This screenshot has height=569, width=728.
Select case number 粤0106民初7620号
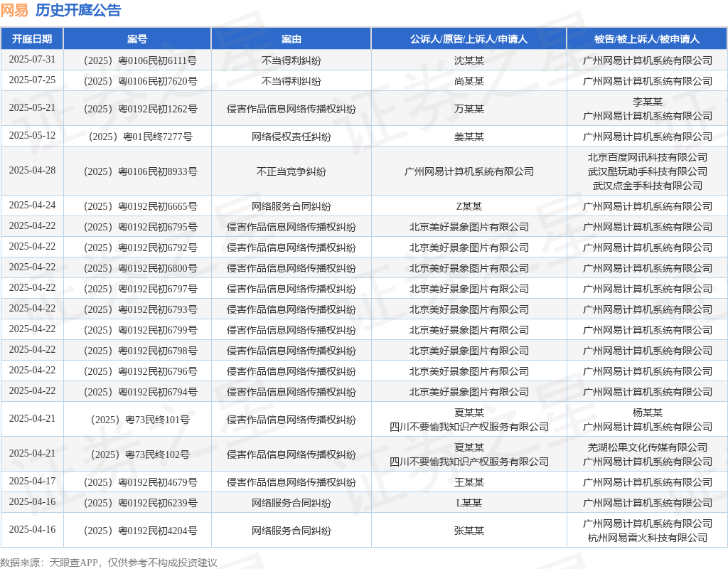pos(140,81)
